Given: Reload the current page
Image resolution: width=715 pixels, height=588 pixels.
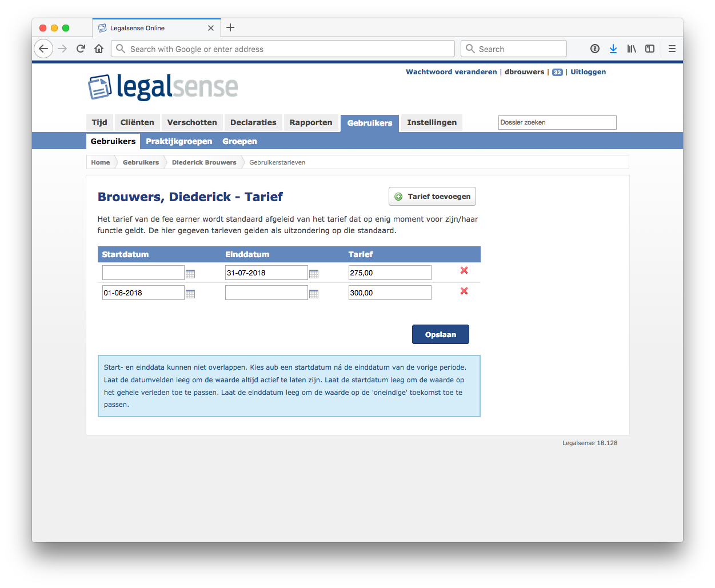Looking at the screenshot, I should [x=81, y=49].
